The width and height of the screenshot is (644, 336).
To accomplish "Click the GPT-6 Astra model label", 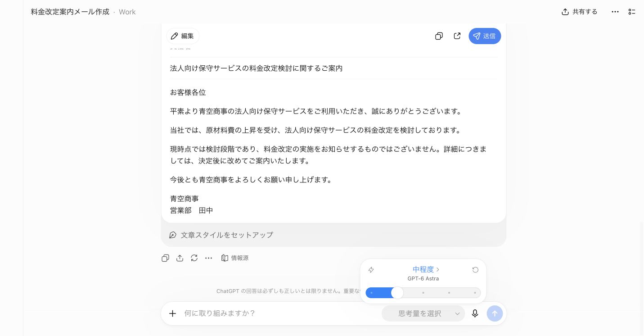I will coord(423,279).
